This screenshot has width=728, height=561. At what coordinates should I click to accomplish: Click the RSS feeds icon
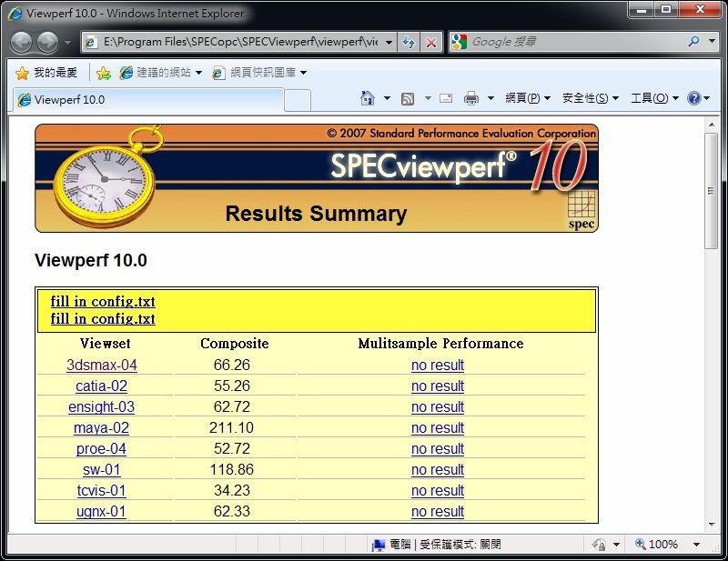point(409,98)
